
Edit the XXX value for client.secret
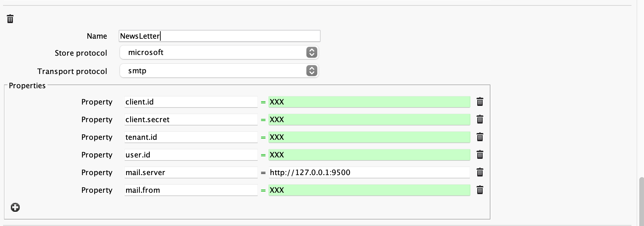click(369, 119)
